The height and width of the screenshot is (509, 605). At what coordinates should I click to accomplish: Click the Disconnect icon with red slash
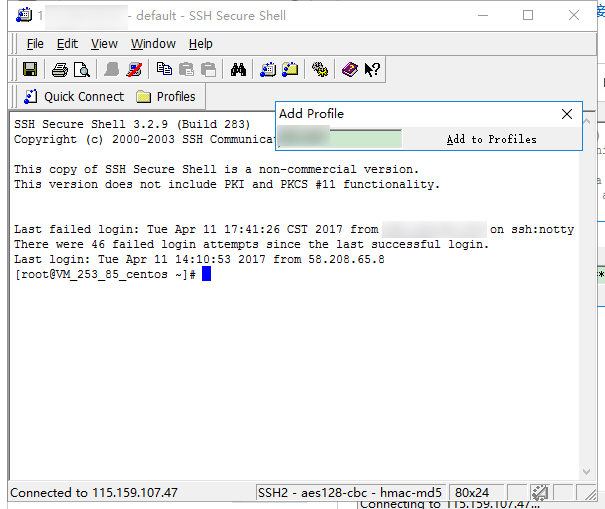click(134, 70)
